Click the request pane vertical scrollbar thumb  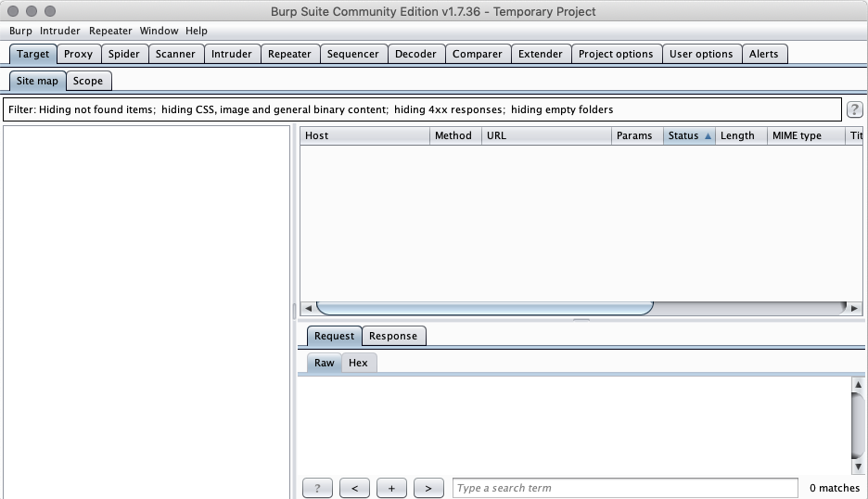[x=858, y=426]
